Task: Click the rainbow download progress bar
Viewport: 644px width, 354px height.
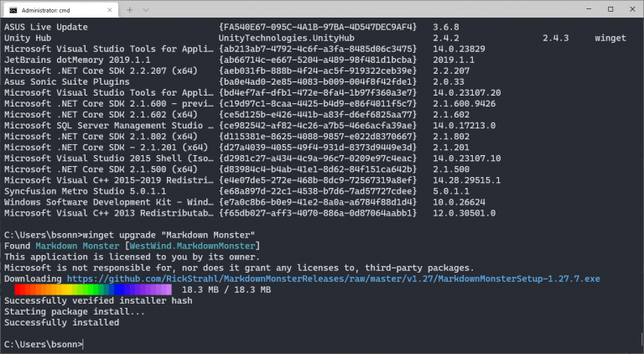Action: point(93,289)
